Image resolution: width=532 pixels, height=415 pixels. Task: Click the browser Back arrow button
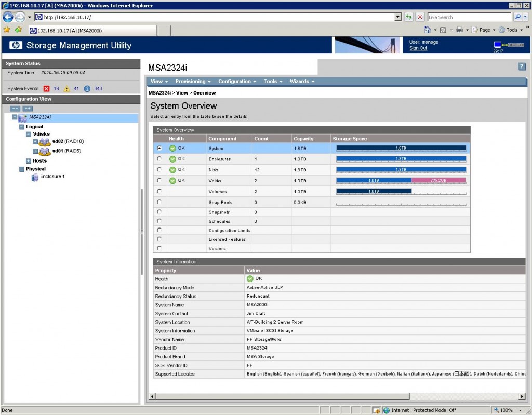click(x=8, y=17)
